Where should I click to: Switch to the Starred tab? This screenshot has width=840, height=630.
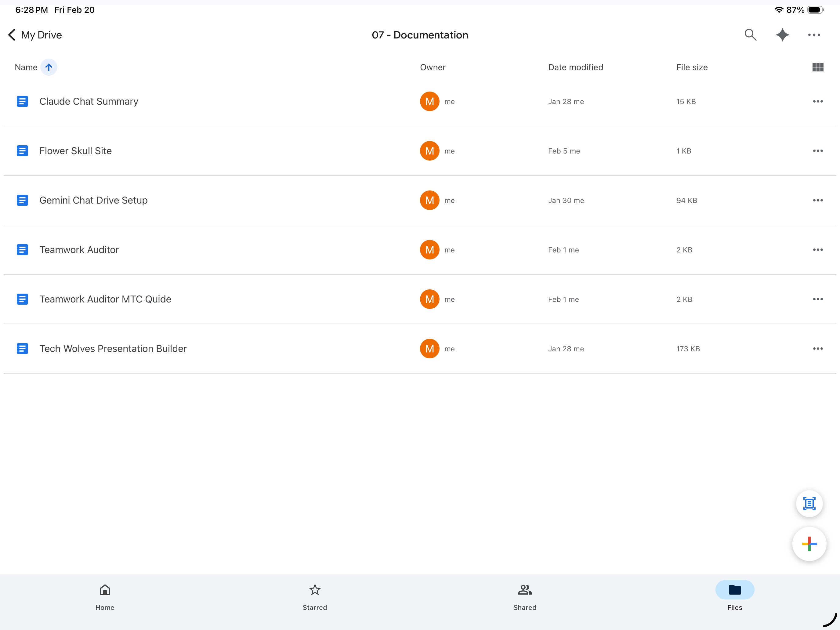pos(314,597)
